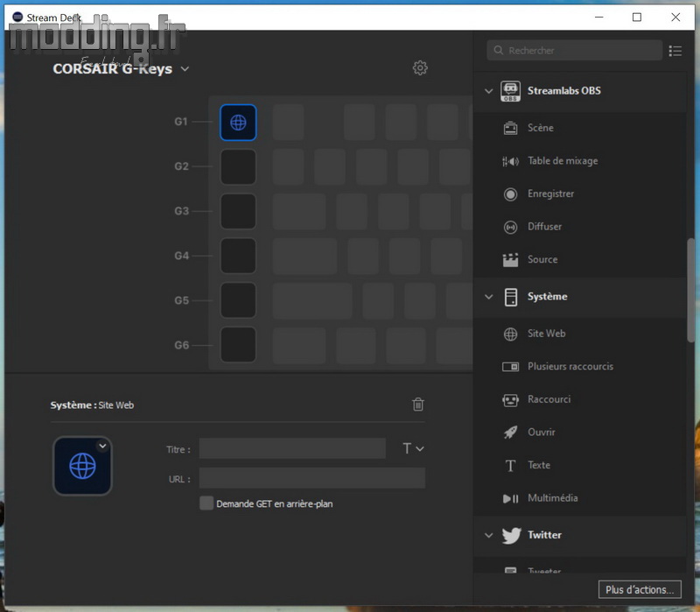Screen dimensions: 700x612
Task: Click the Ouvrir rocket icon
Action: (510, 433)
